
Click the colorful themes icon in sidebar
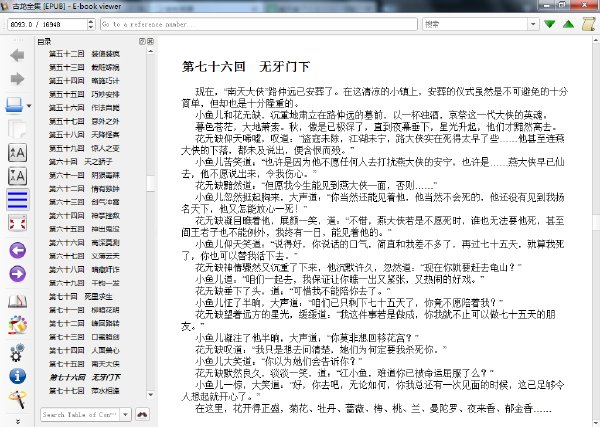(17, 325)
